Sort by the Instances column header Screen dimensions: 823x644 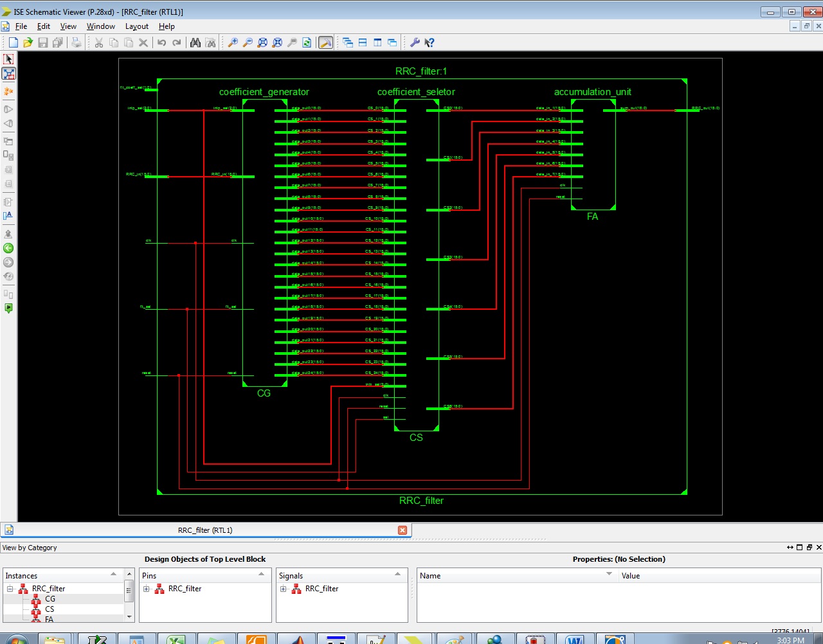tap(63, 575)
